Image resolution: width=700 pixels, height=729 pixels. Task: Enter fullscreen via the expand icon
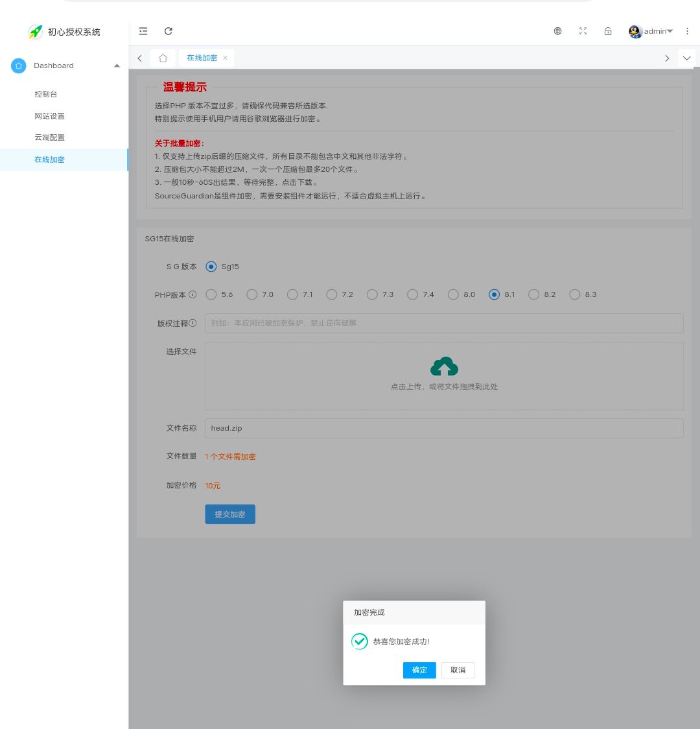pos(583,30)
